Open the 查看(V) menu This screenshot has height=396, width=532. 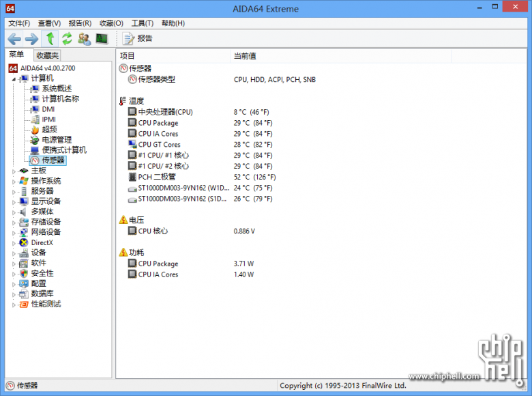click(x=49, y=23)
